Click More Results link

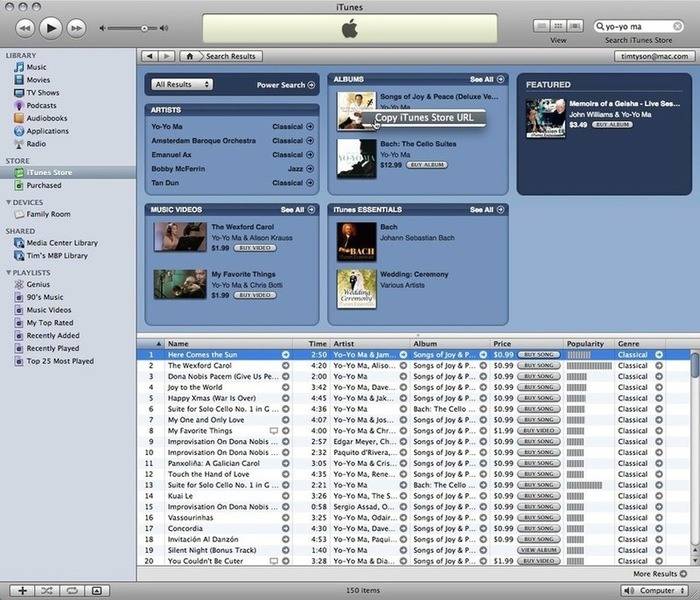[x=660, y=574]
